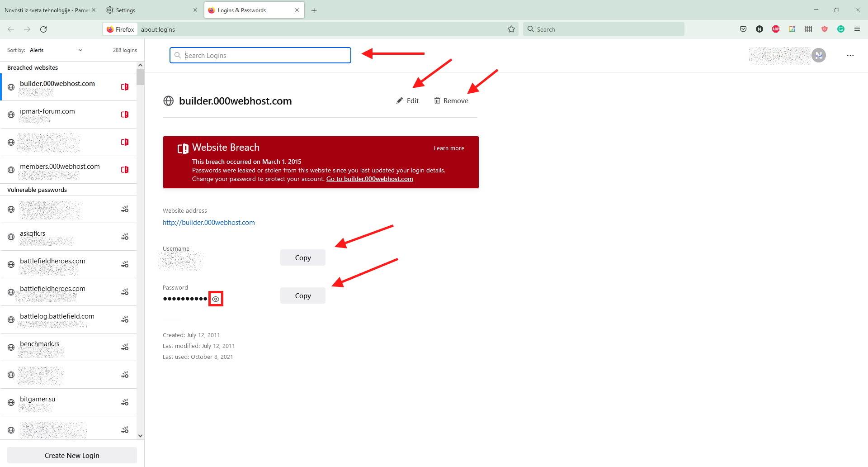Open the Pocket save icon in toolbar
Screen dimensions: 868x467
point(743,29)
